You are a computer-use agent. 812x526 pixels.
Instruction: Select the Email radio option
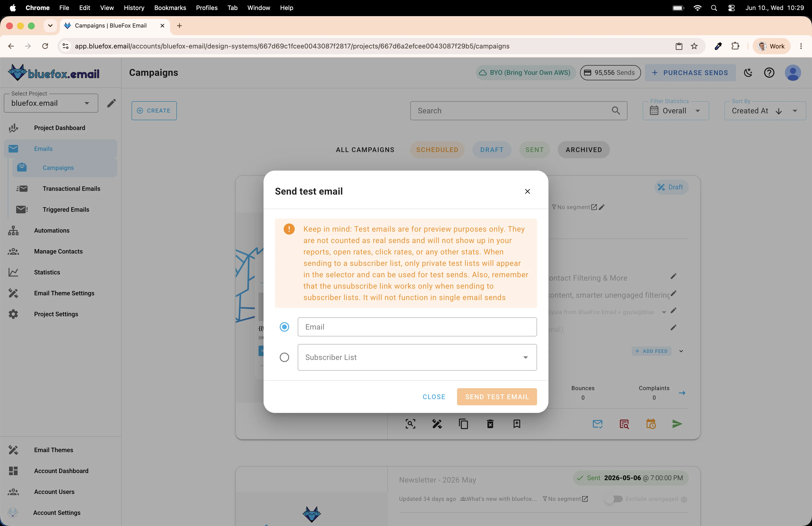pyautogui.click(x=284, y=327)
